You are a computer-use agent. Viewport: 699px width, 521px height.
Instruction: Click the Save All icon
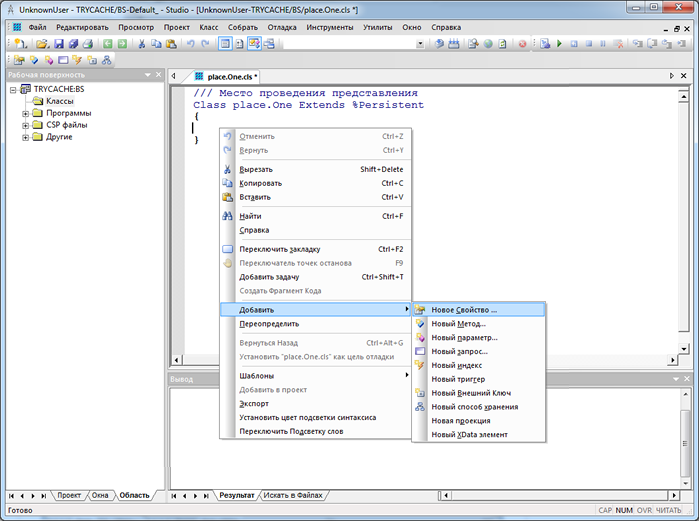click(73, 44)
